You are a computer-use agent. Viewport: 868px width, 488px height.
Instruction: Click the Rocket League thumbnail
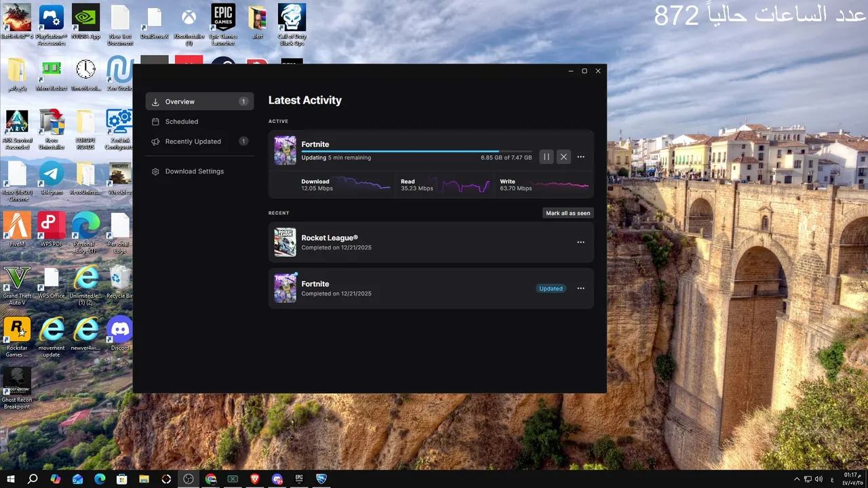click(x=285, y=242)
